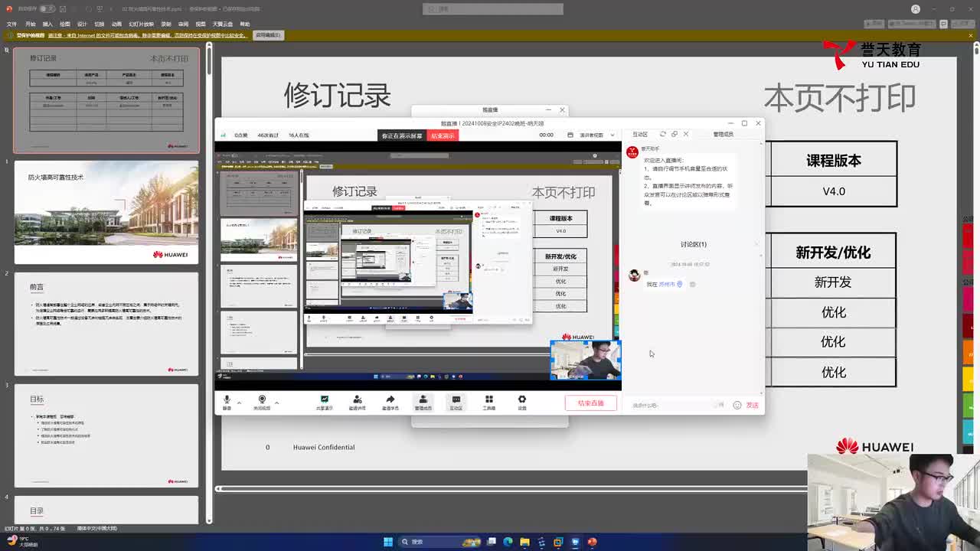Open the invite students option
Viewport: 980px width, 551px height.
(390, 403)
